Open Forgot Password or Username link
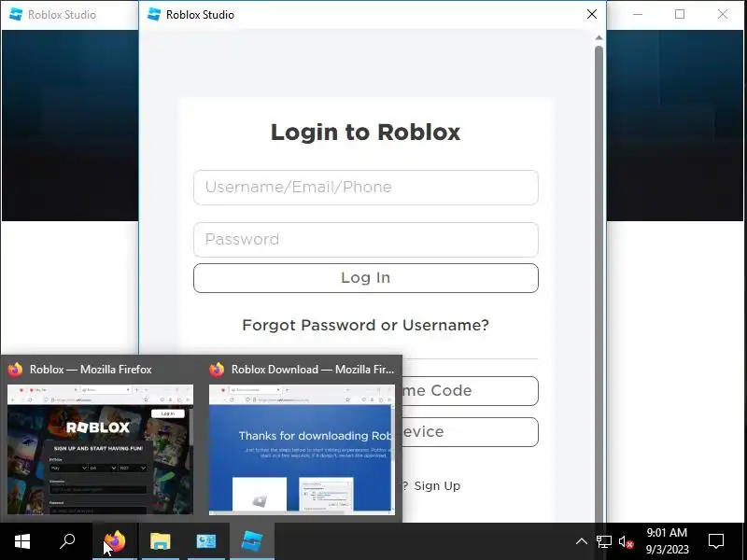Viewport: 747px width, 560px height. pyautogui.click(x=365, y=325)
